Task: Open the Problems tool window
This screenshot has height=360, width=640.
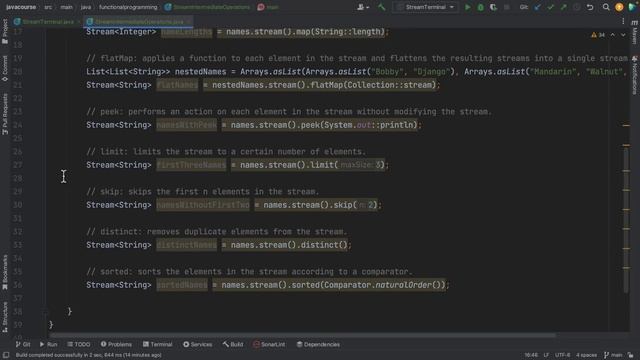Action: 116,344
